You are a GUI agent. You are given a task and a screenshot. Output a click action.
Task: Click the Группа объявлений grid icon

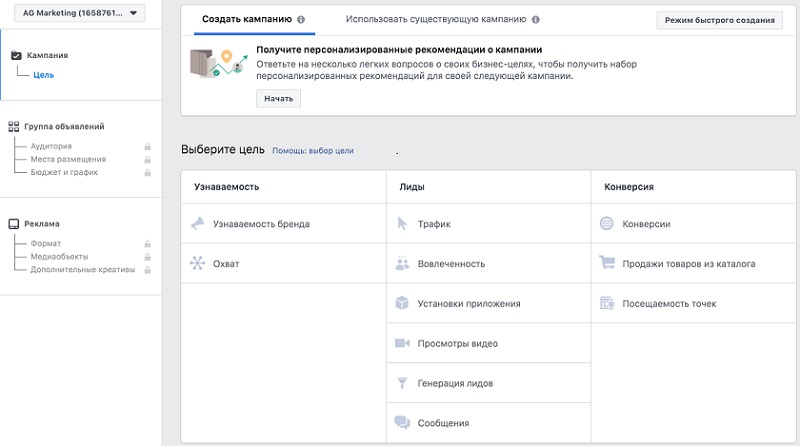tap(14, 127)
